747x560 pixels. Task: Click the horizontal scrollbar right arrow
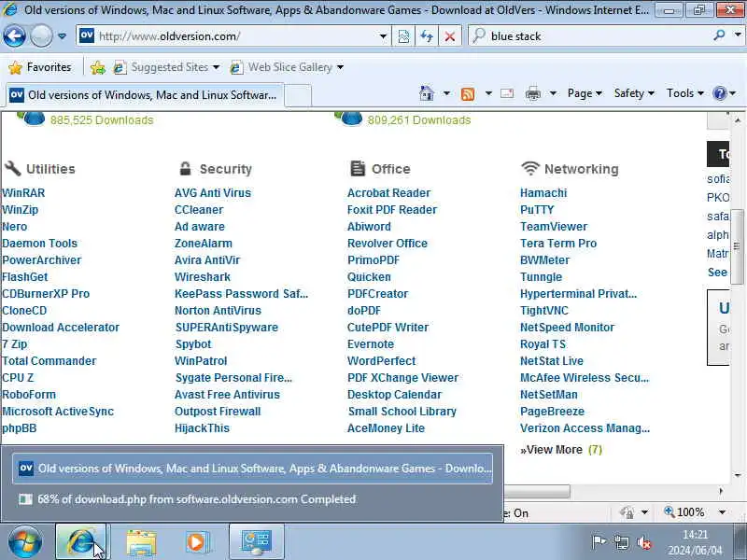coord(721,491)
